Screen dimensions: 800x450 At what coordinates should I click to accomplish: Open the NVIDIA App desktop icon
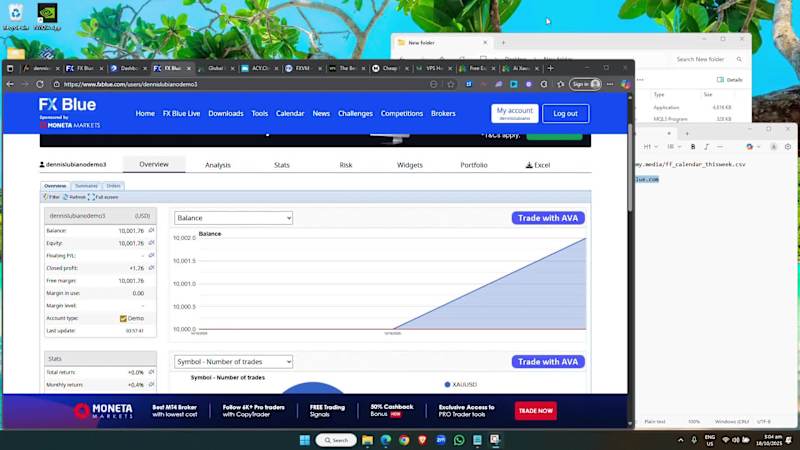[x=47, y=17]
